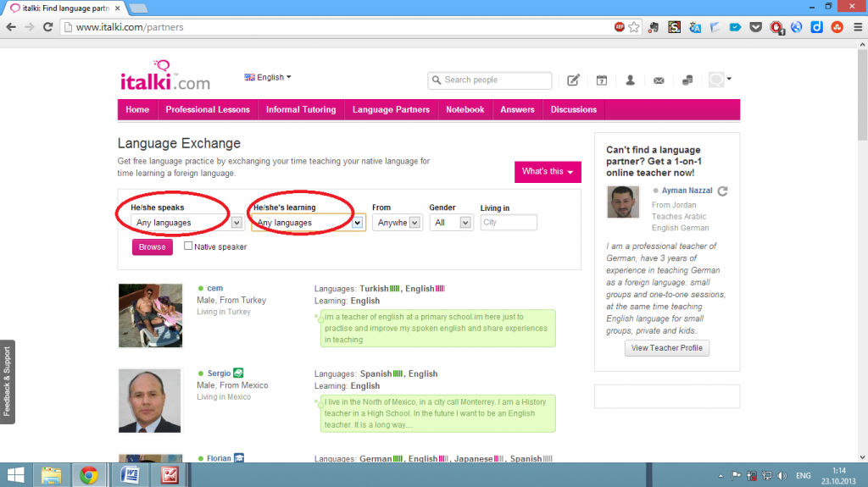Open Florian's profile link

pyautogui.click(x=219, y=458)
